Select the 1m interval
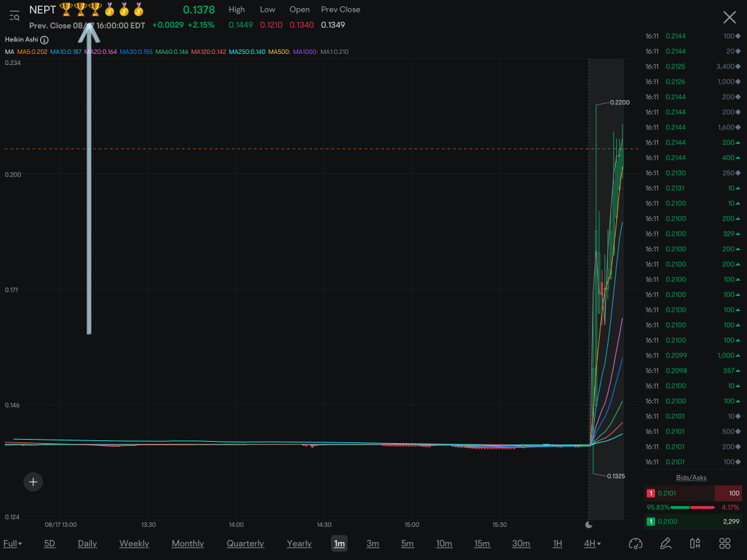 339,543
